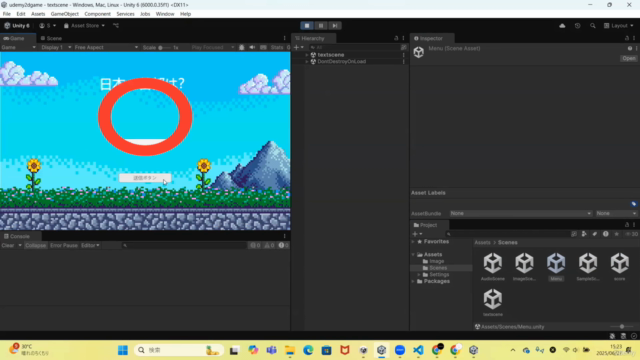
Task: Open the Layout dropdown
Action: tap(619, 26)
